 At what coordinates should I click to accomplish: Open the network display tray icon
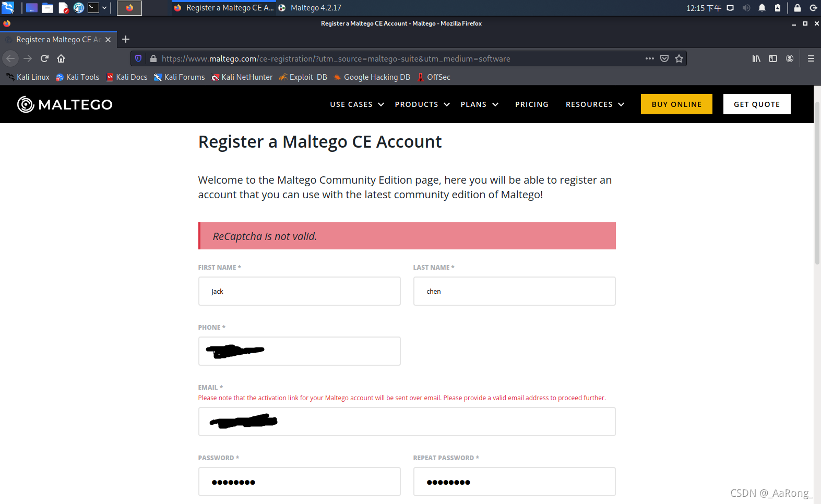click(730, 8)
